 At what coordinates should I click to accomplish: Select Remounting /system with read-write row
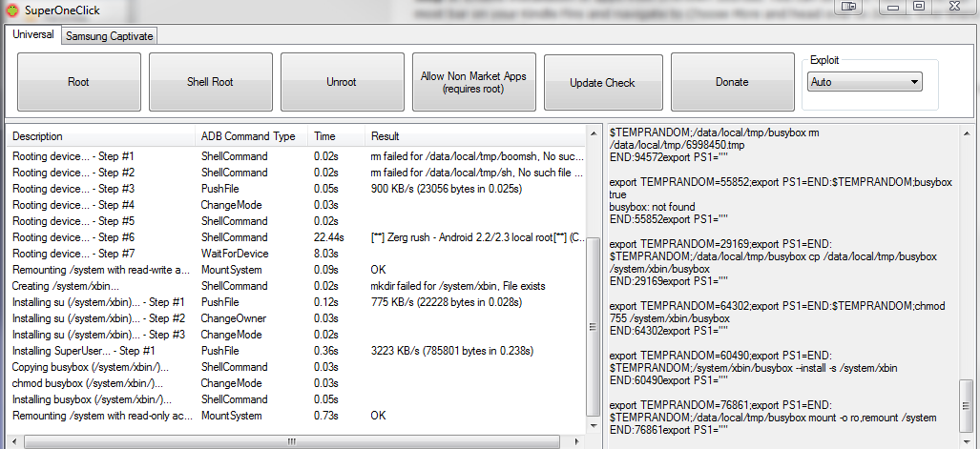(298, 270)
